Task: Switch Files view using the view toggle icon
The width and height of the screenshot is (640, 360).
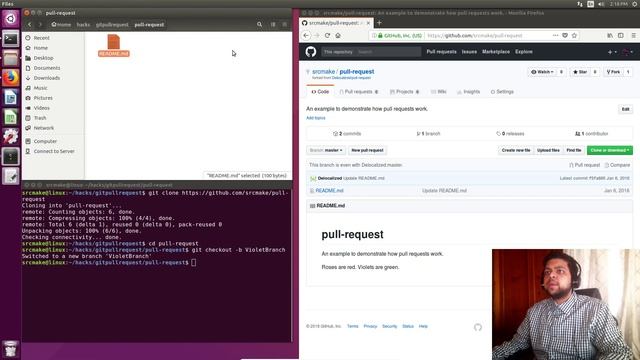Action: 273,24
